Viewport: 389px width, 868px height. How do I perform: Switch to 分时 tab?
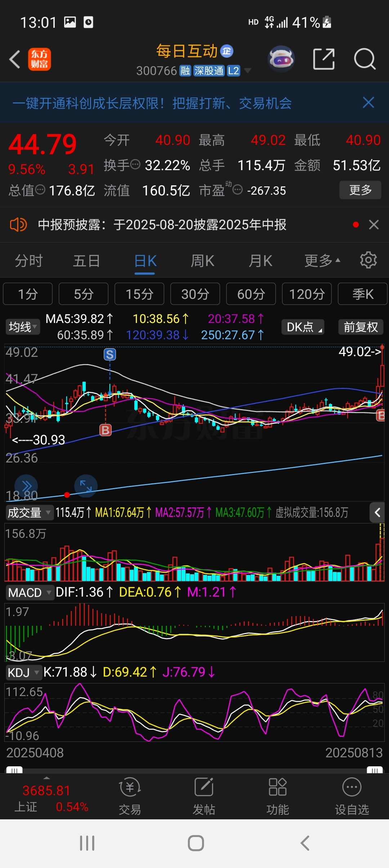[29, 261]
